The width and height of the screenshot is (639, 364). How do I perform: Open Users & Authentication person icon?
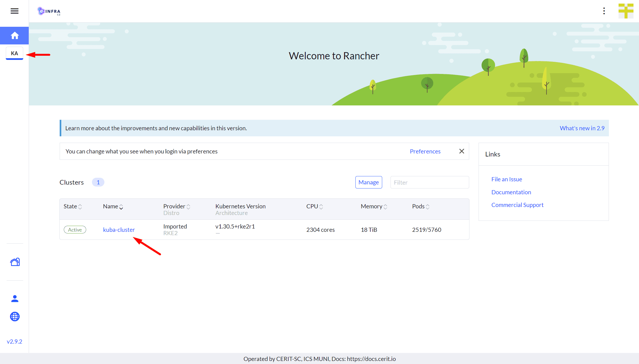coord(15,299)
